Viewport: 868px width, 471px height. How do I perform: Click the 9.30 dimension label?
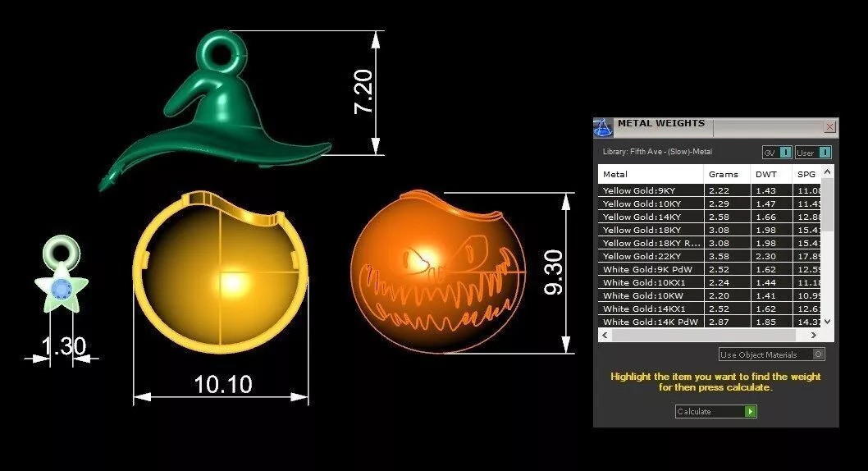(553, 272)
